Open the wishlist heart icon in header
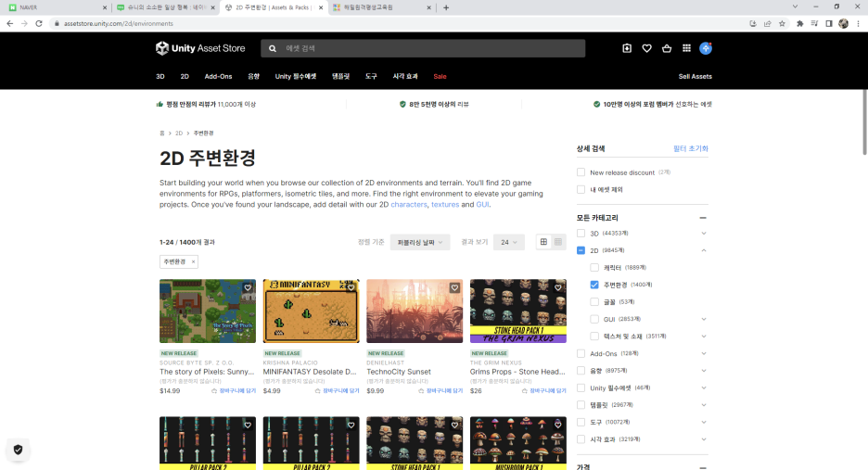The height and width of the screenshot is (470, 868). click(x=646, y=48)
